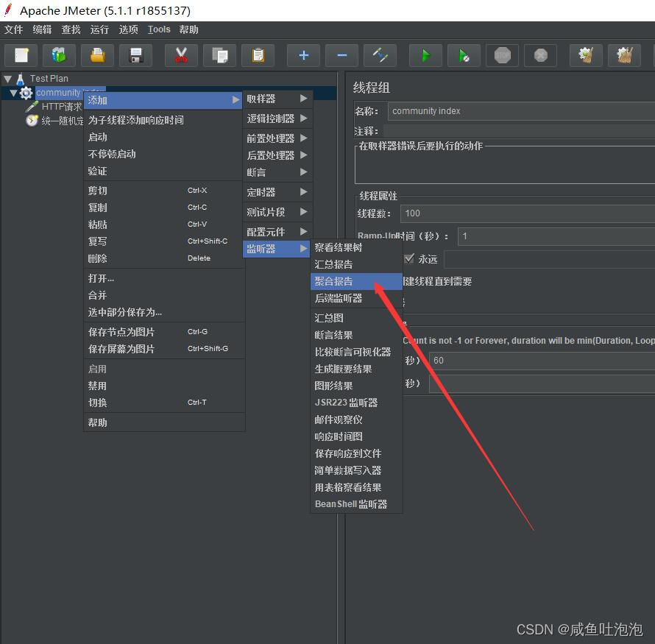Screen dimensions: 655x644
Task: Open the 文件 menu
Action: (13, 29)
